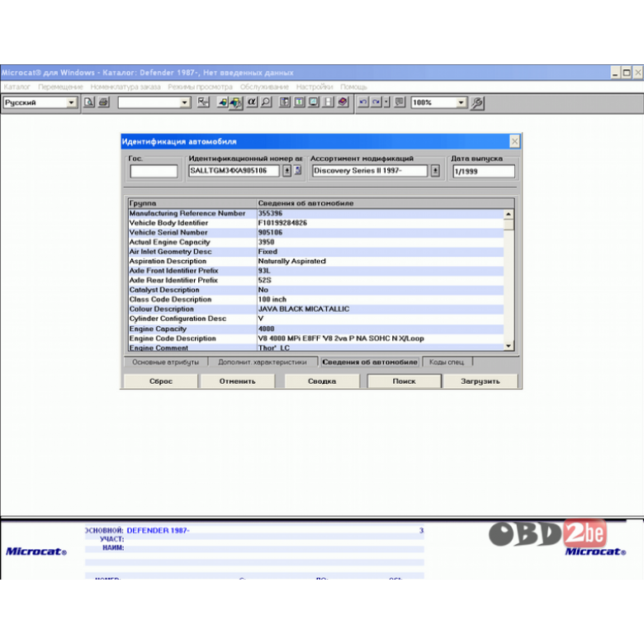Open the Режимы просмотра menu
644x644 pixels.
[x=200, y=87]
